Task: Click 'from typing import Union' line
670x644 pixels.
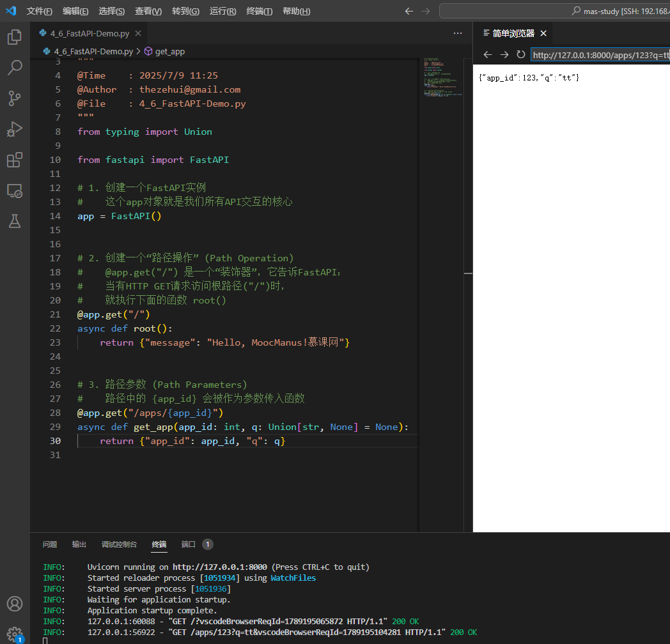Action: [x=144, y=132]
